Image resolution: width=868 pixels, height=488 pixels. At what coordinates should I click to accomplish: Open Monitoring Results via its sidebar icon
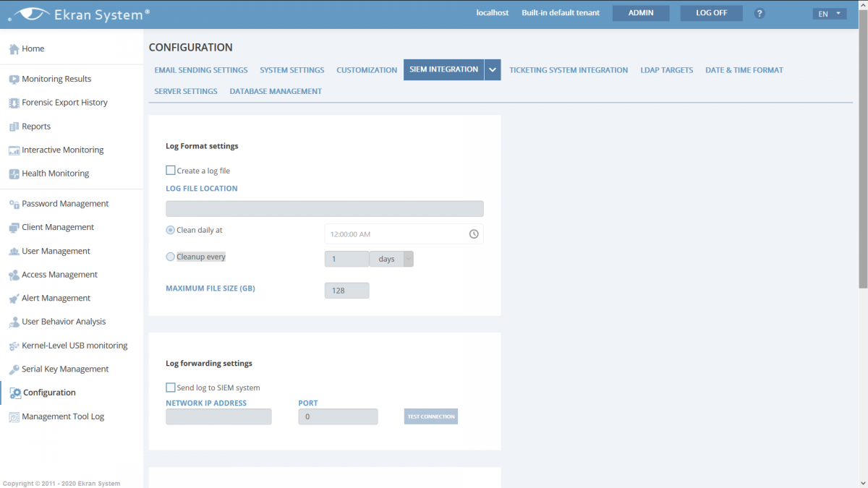pos(14,80)
